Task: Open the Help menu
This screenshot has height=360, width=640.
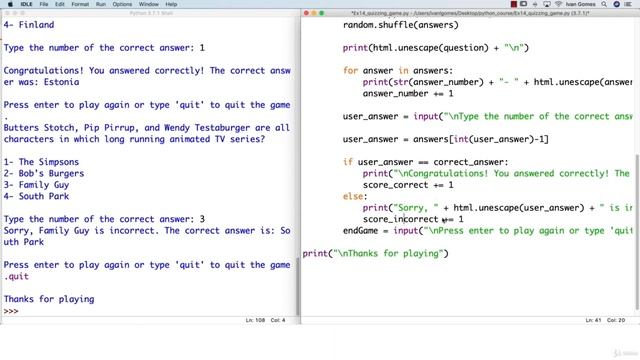Action: point(171,4)
